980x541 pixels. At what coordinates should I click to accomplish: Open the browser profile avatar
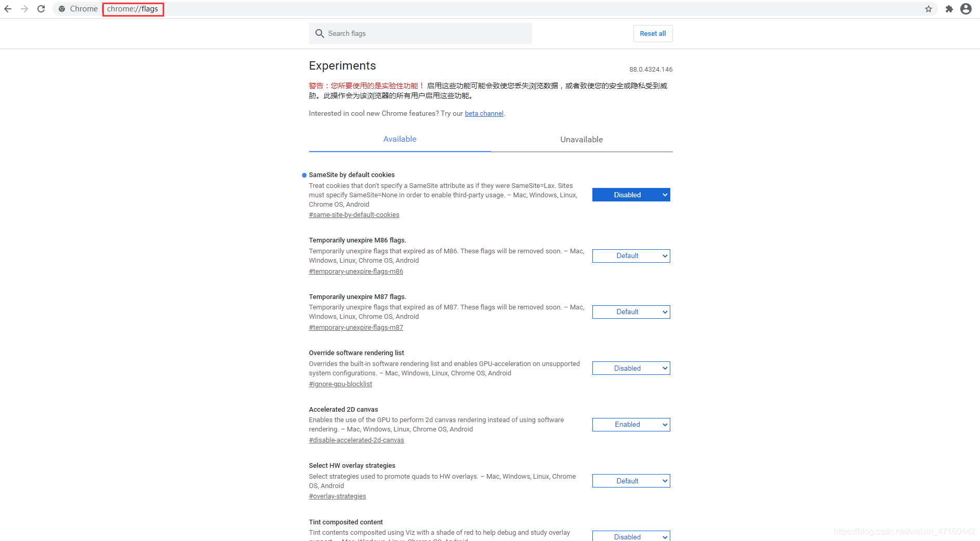pos(966,9)
